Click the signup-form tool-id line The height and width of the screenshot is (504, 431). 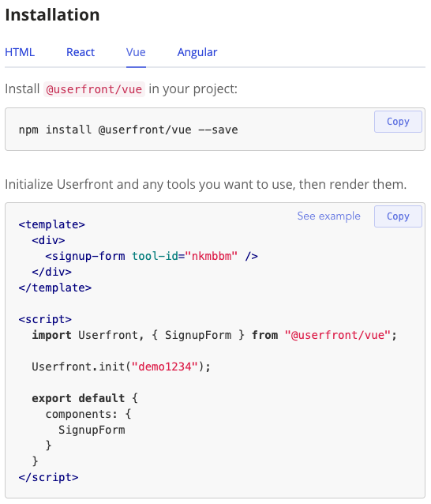click(152, 256)
